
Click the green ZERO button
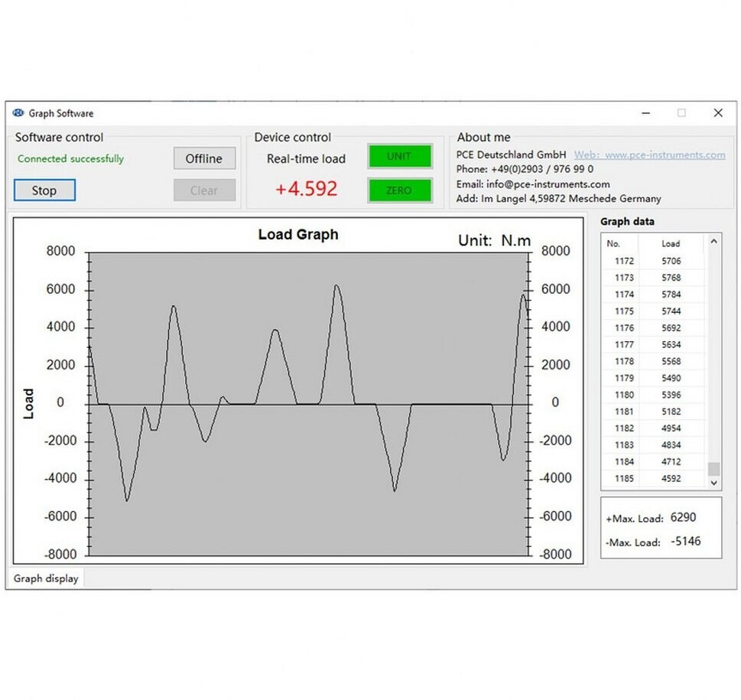click(399, 190)
